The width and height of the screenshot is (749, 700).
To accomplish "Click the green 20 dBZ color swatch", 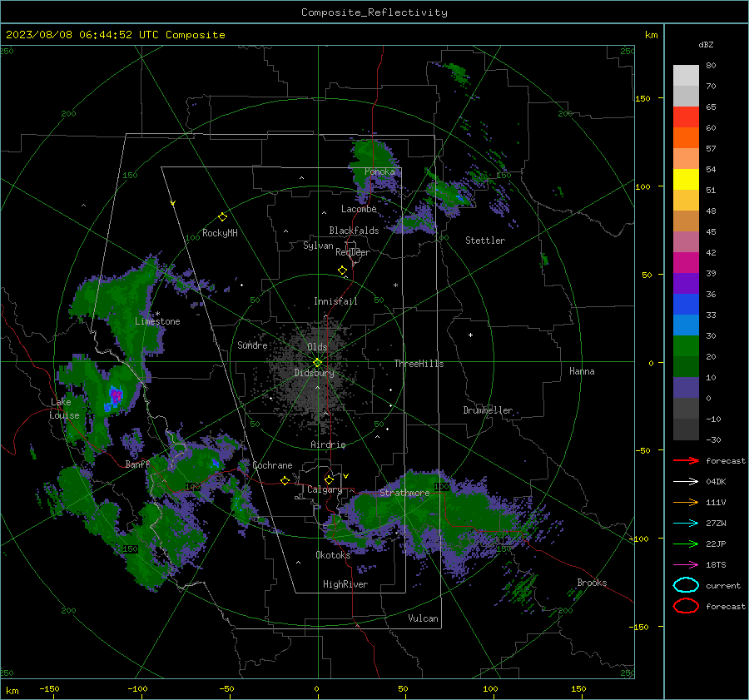I will coord(686,346).
